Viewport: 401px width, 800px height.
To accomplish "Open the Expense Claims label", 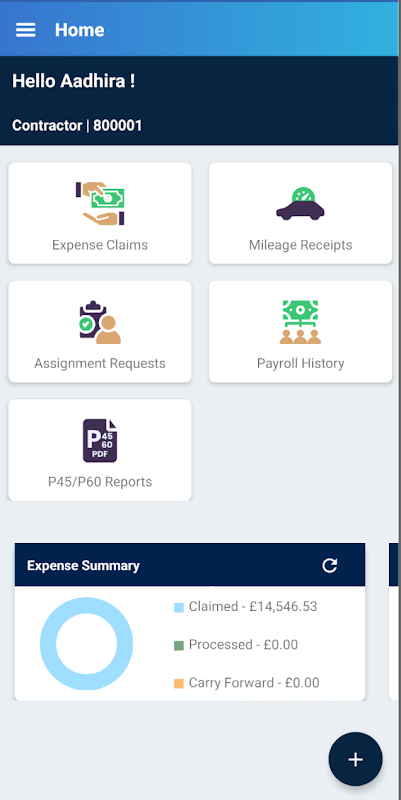I will 100,245.
